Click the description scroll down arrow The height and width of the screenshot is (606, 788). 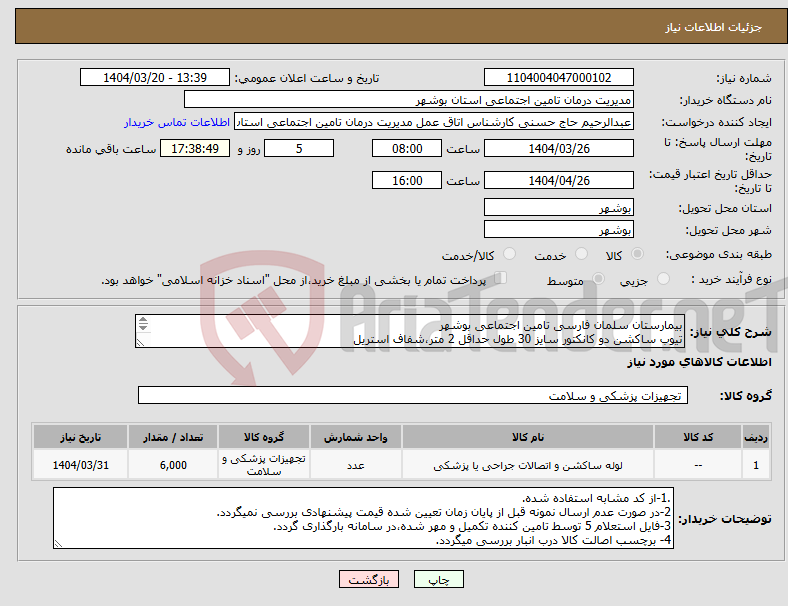tap(143, 327)
